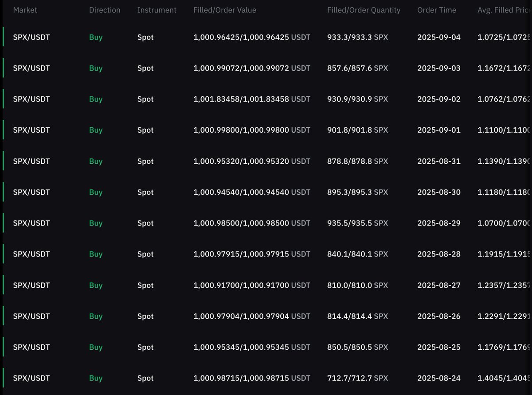532x395 pixels.
Task: Click order date 2025-08-31
Action: (x=439, y=162)
